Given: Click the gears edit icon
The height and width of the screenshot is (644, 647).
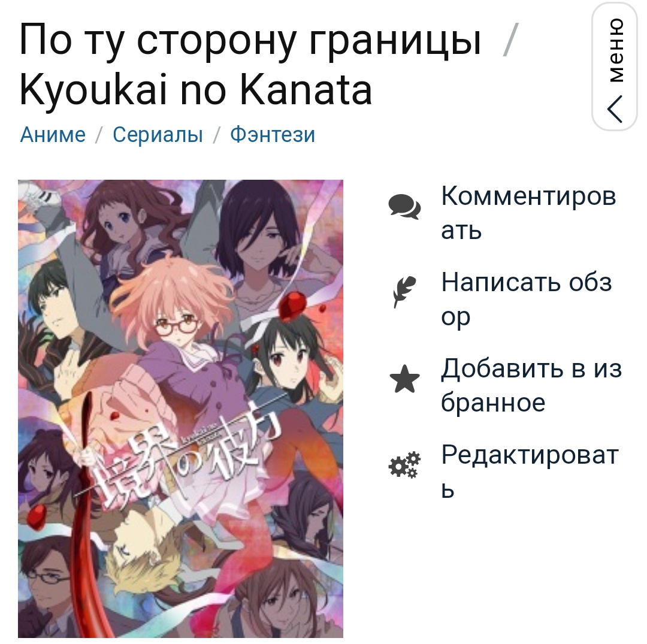Looking at the screenshot, I should tap(404, 465).
